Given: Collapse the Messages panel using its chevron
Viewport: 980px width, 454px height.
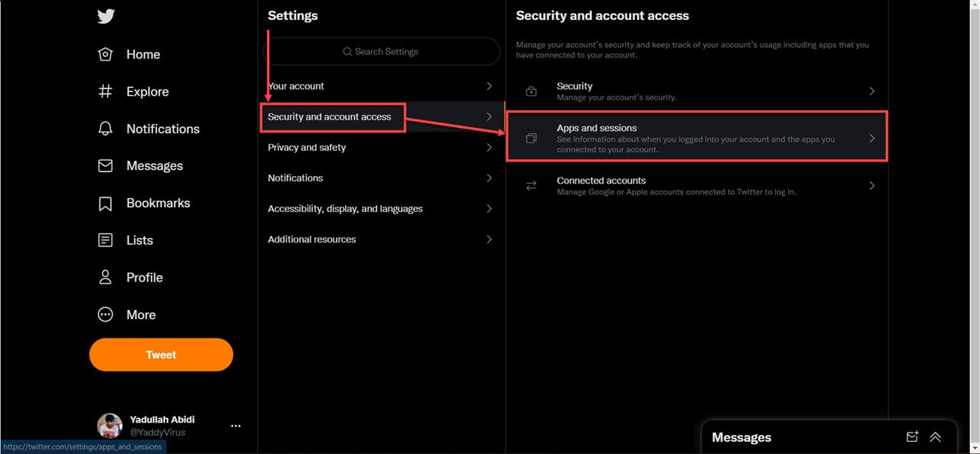Looking at the screenshot, I should [935, 436].
